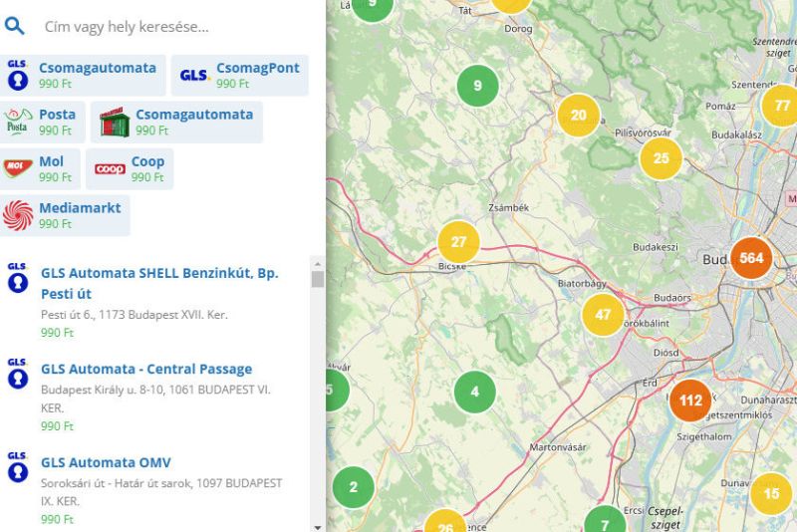The height and width of the screenshot is (532, 797).
Task: Click the 990 Ft price under the OMV entry
Action: pyautogui.click(x=58, y=519)
